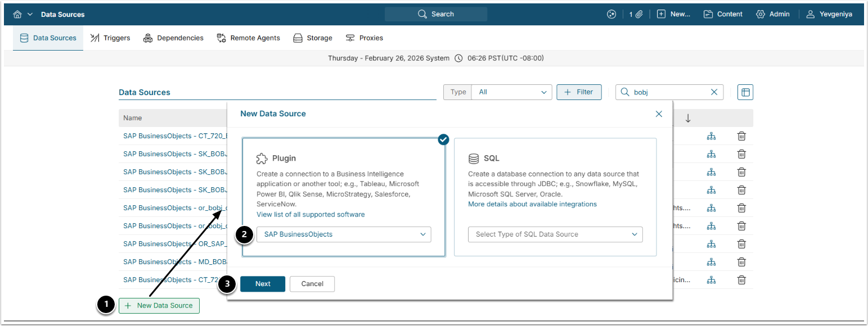Viewport: 868px width, 326px height.
Task: Switch to the Triggers tab
Action: [x=110, y=38]
